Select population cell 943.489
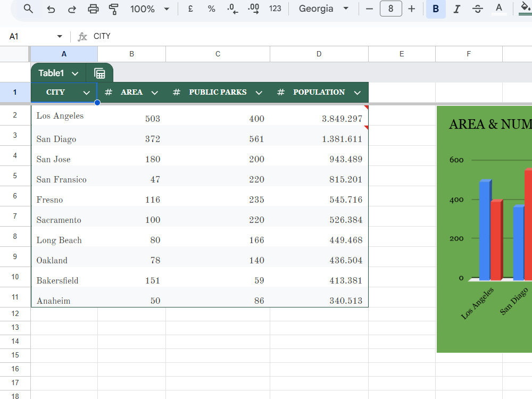Image resolution: width=532 pixels, height=399 pixels. [x=319, y=156]
